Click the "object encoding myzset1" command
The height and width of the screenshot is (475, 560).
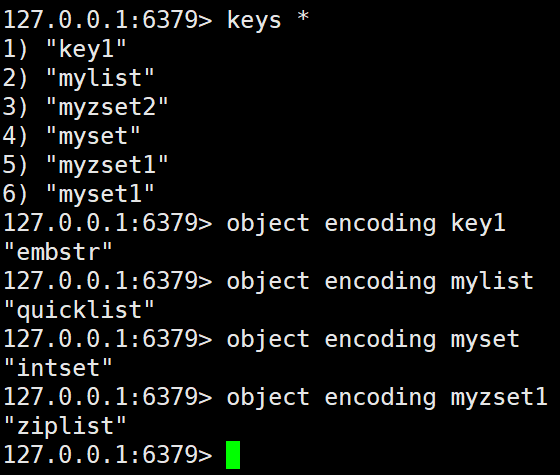[387, 397]
